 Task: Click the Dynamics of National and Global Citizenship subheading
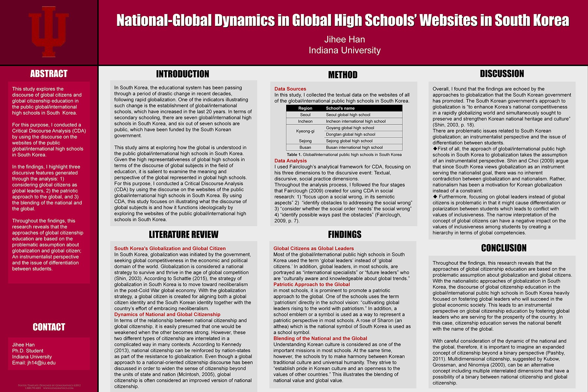coord(167,315)
